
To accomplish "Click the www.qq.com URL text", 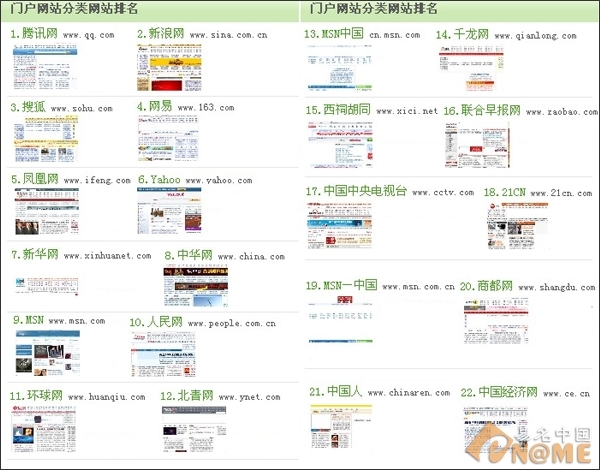I will 89,35.
